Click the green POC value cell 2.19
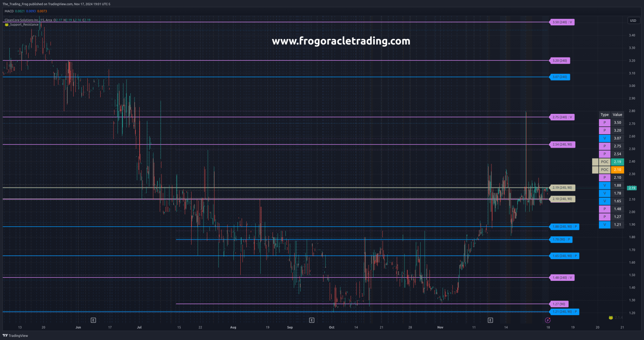This screenshot has width=644, height=340. click(x=617, y=162)
